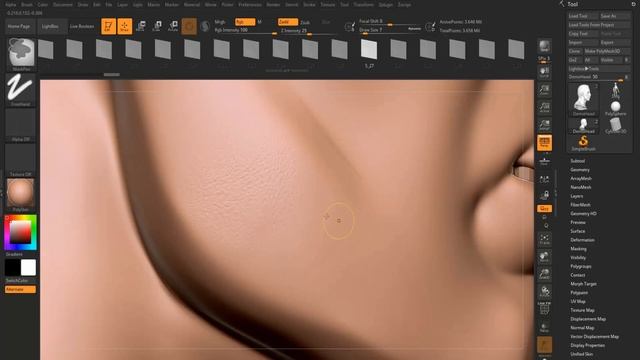Toggle the Rgb channel button
This screenshot has width=640, height=360.
[x=244, y=22]
